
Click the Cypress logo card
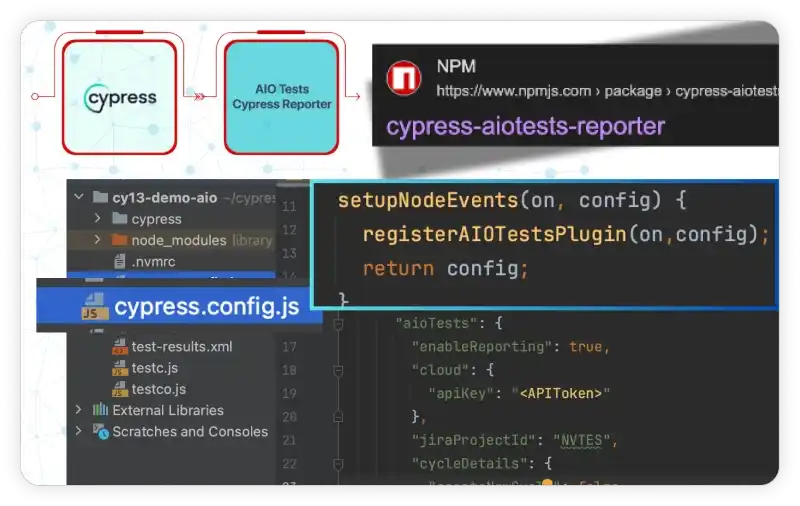pyautogui.click(x=119, y=97)
